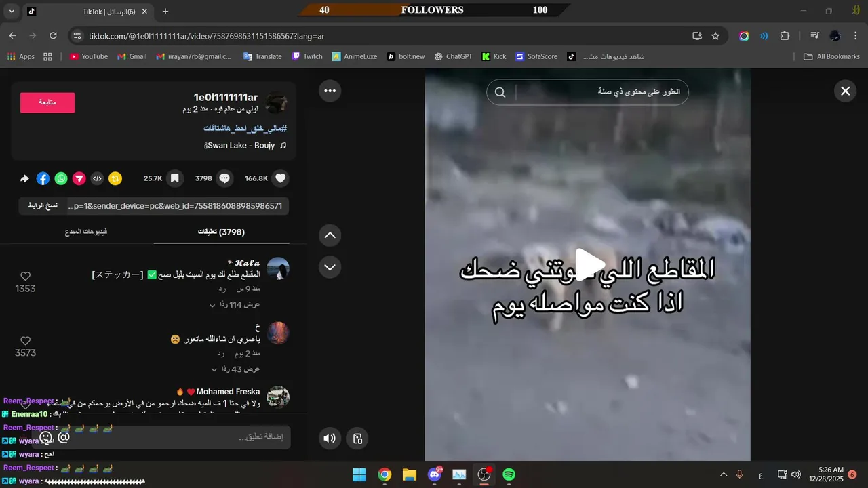Open Mohamed Freska commenter name
The width and height of the screenshot is (868, 488).
pyautogui.click(x=228, y=392)
